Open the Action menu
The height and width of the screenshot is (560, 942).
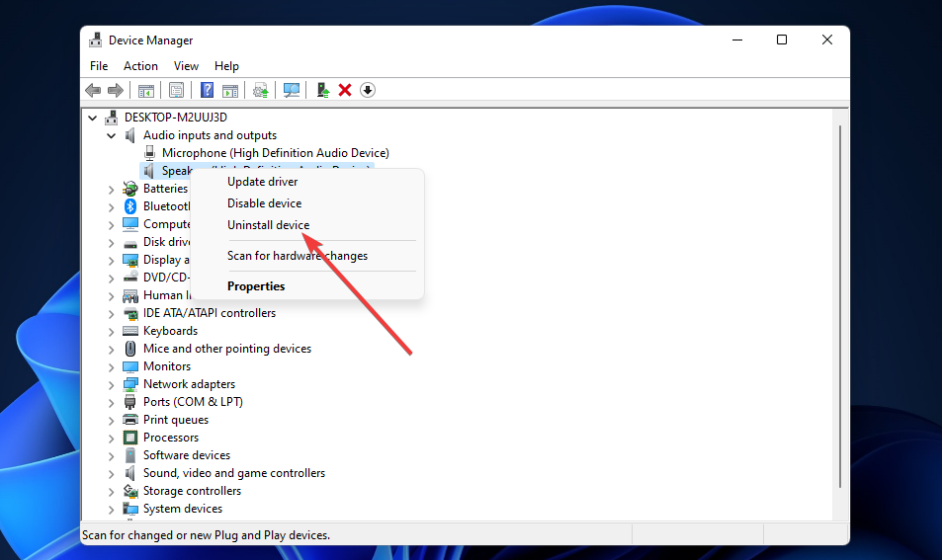tap(140, 66)
